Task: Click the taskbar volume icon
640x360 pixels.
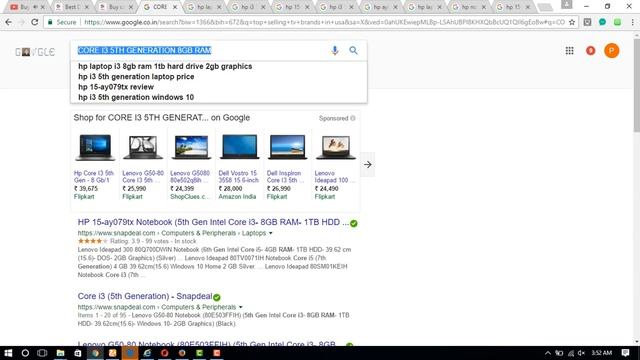Action: click(582, 353)
